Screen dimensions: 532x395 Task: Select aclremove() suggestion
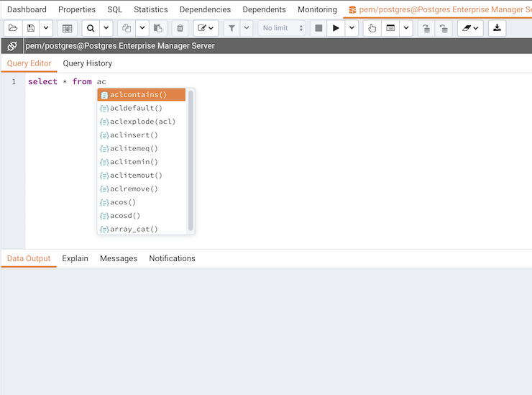[142, 189]
